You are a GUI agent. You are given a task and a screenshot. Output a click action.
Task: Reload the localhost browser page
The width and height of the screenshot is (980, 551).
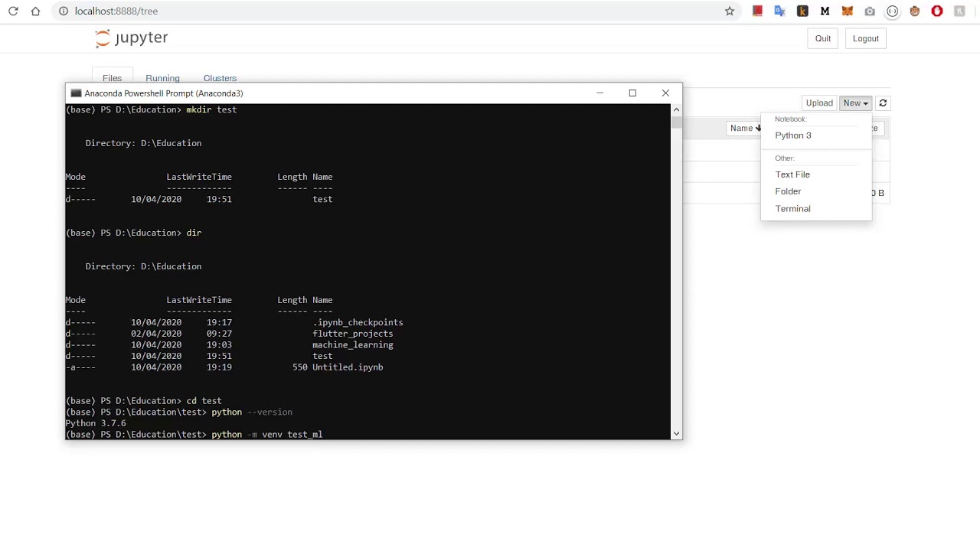tap(13, 11)
